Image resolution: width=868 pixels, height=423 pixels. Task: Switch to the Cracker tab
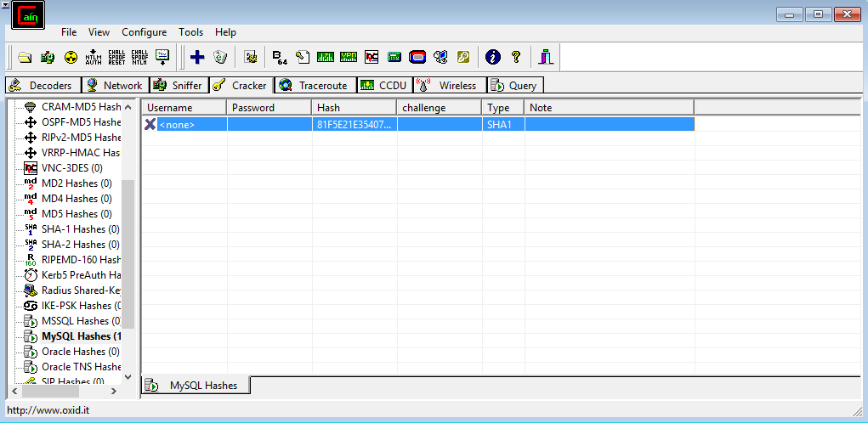[x=242, y=85]
